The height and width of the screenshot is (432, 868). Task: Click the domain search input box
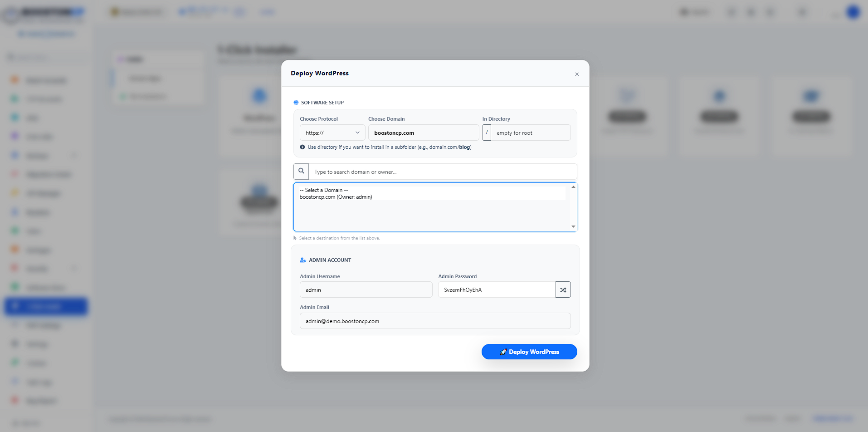[443, 172]
